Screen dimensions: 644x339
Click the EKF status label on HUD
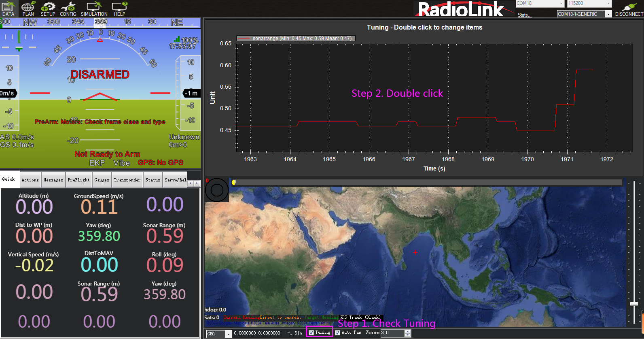(97, 163)
